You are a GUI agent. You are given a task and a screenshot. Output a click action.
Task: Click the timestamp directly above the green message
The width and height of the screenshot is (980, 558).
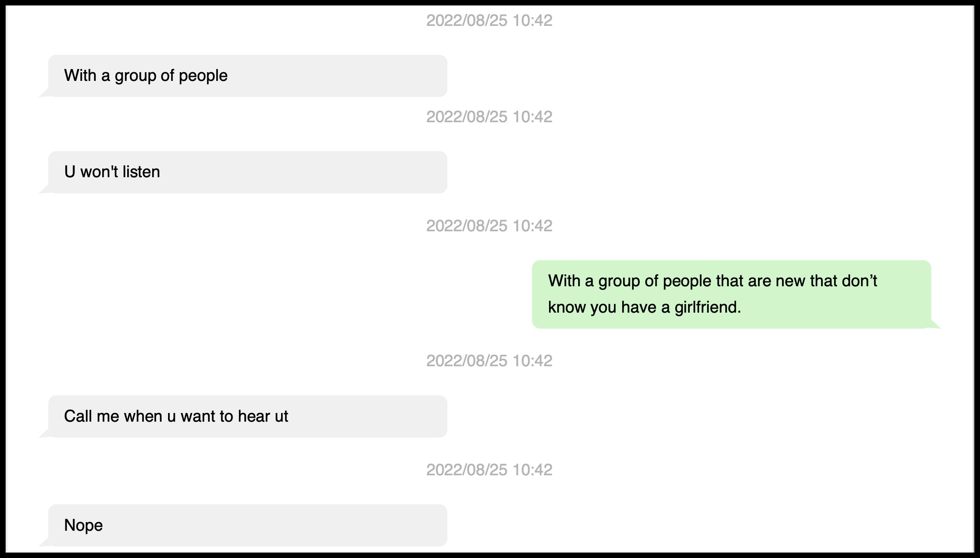point(489,226)
